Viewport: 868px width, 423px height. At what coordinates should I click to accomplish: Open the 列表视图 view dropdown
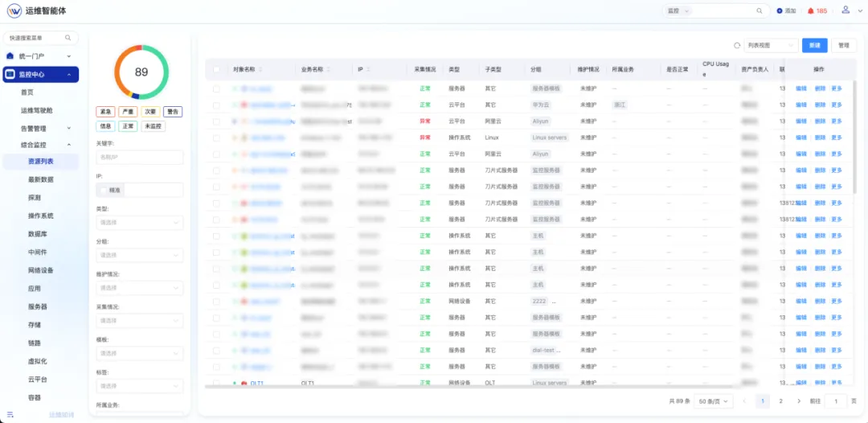(x=770, y=45)
